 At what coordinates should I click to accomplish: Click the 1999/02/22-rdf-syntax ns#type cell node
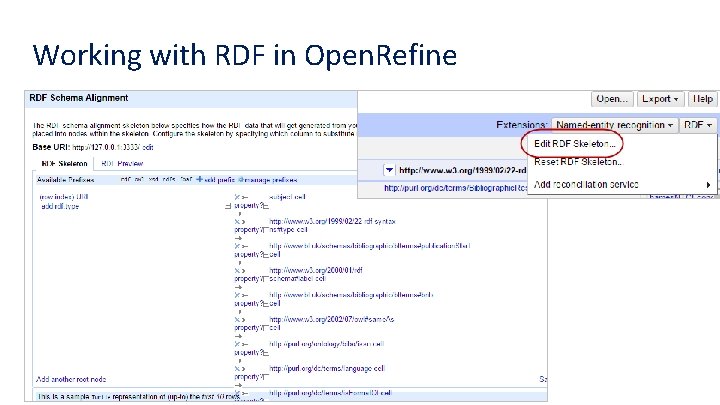click(332, 225)
